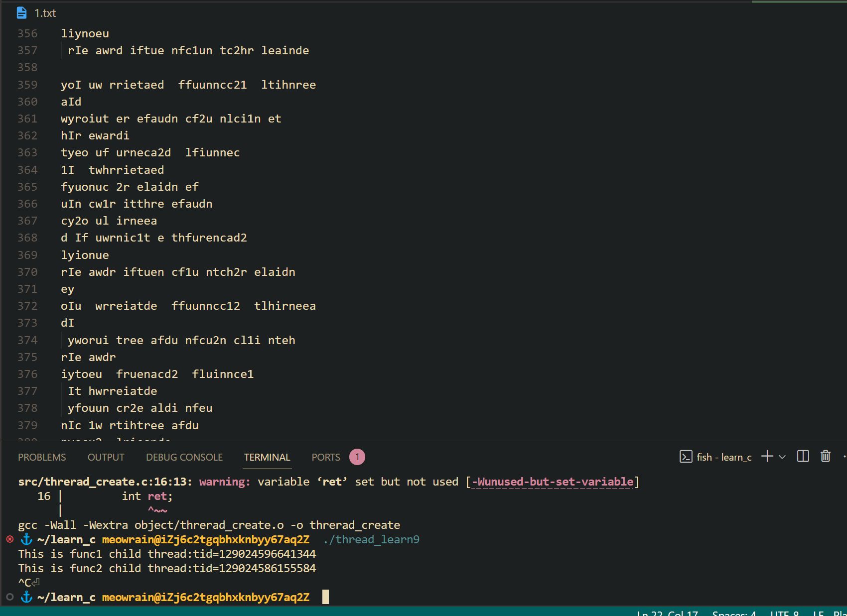Kill terminal using the trash icon

point(826,457)
